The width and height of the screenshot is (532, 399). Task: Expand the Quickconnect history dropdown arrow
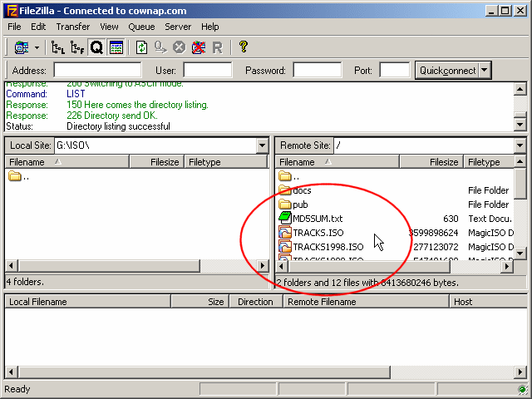pyautogui.click(x=485, y=71)
